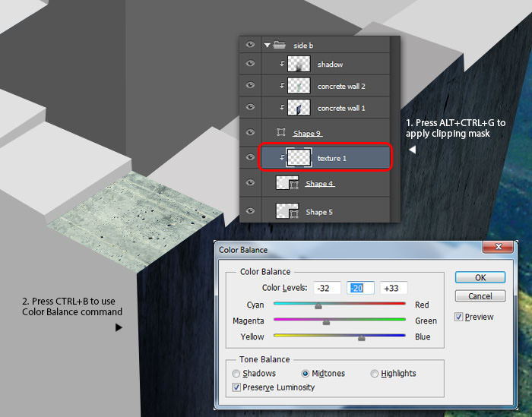Image resolution: width=532 pixels, height=417 pixels.
Task: Select the 'shadow' layer name
Action: tap(330, 65)
